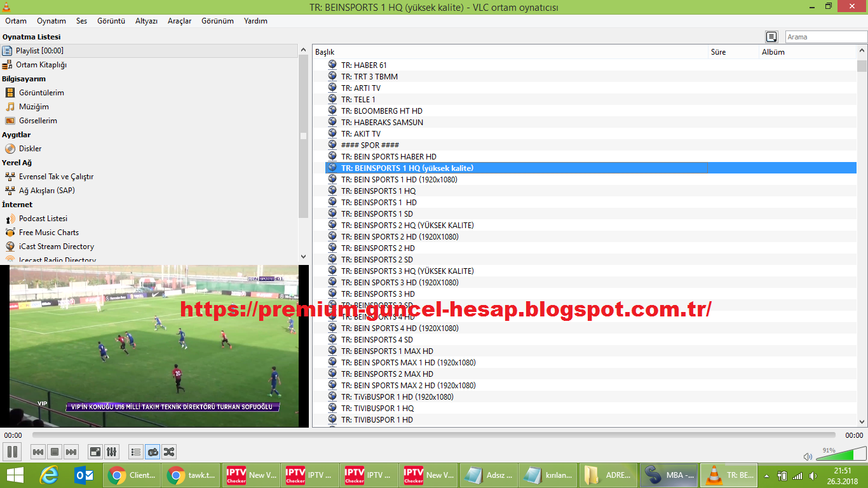The width and height of the screenshot is (868, 488).
Task: Open the Playlist [00:00] tree item
Action: click(41, 51)
